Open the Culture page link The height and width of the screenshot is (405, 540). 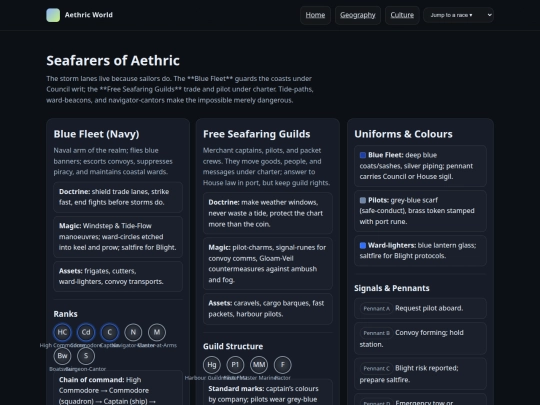point(402,15)
